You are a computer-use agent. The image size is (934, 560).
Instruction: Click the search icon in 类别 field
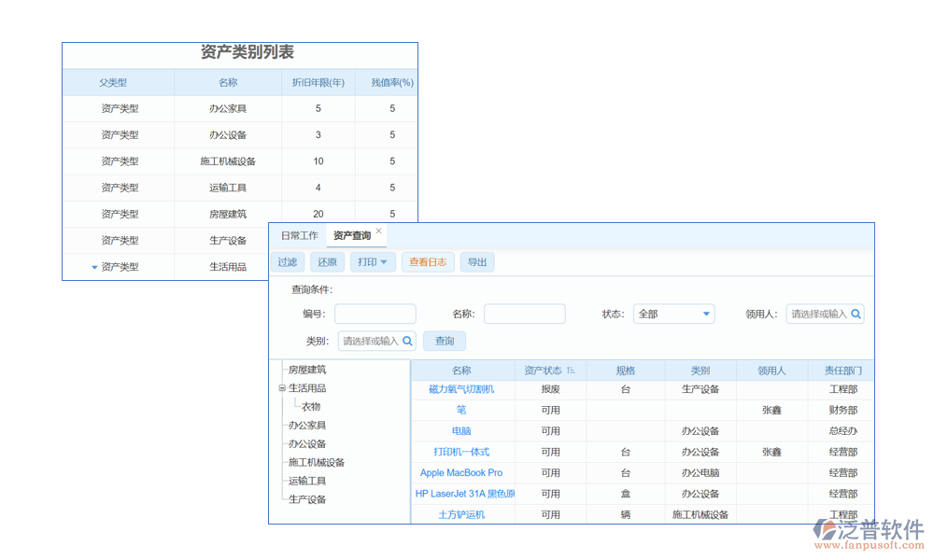pos(407,342)
